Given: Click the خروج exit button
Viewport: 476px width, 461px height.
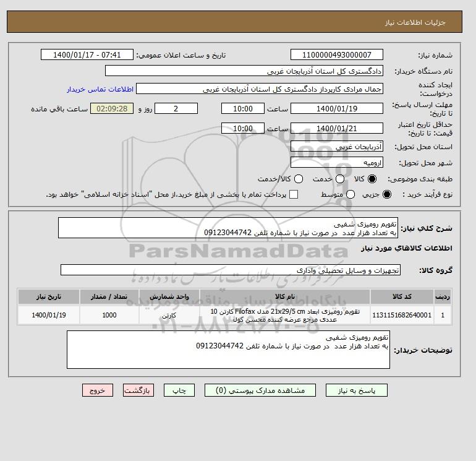Looking at the screenshot, I should click(98, 390).
